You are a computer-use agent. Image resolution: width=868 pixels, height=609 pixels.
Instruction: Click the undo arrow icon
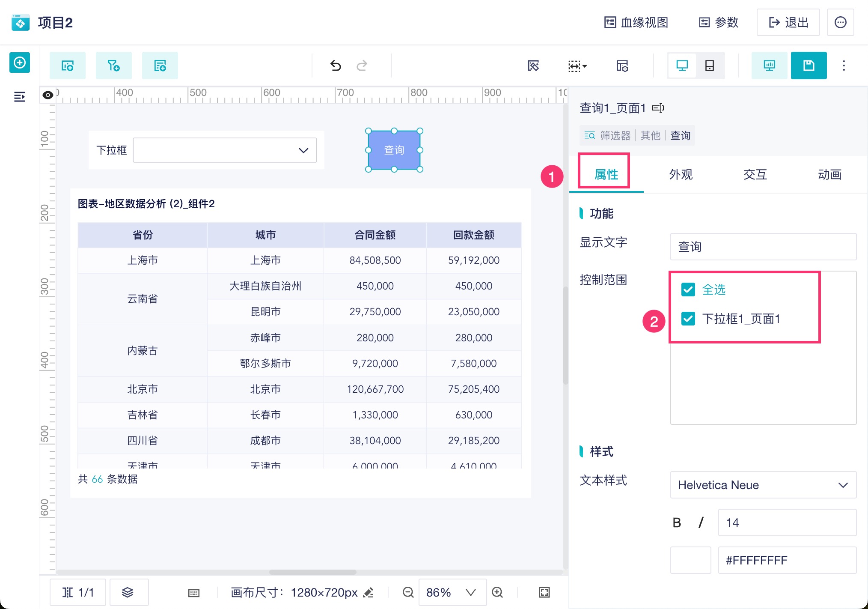pyautogui.click(x=336, y=66)
